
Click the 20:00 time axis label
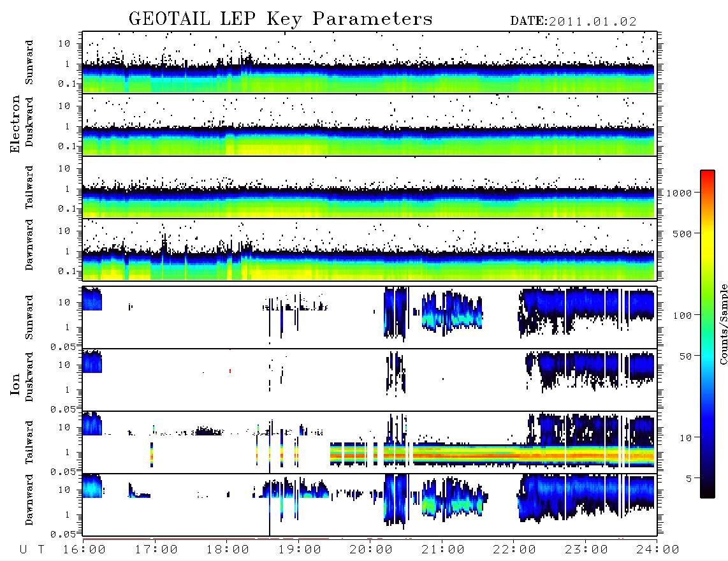pos(372,550)
